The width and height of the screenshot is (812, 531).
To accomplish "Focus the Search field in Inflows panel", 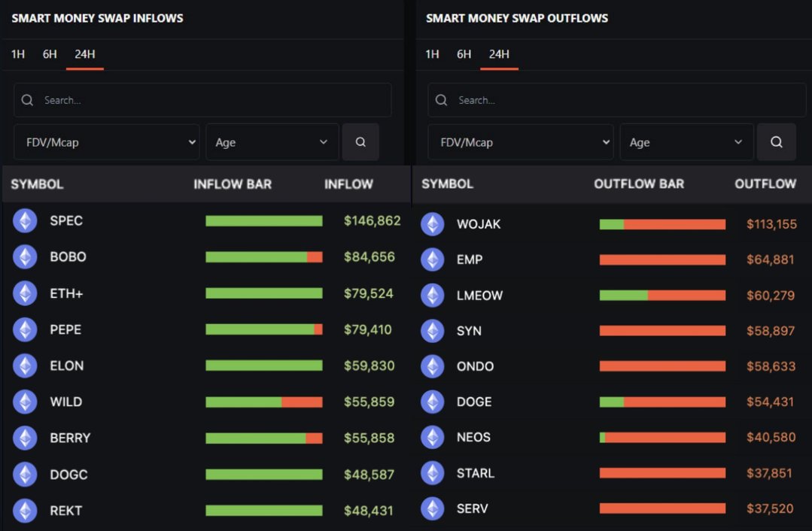I will tap(202, 100).
